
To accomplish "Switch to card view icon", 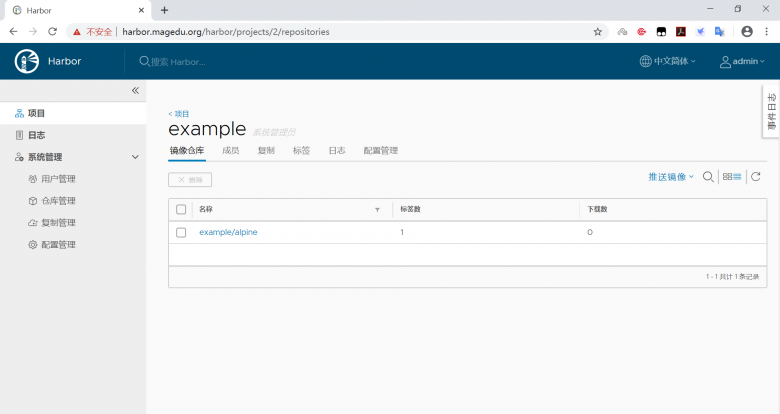I will click(727, 177).
